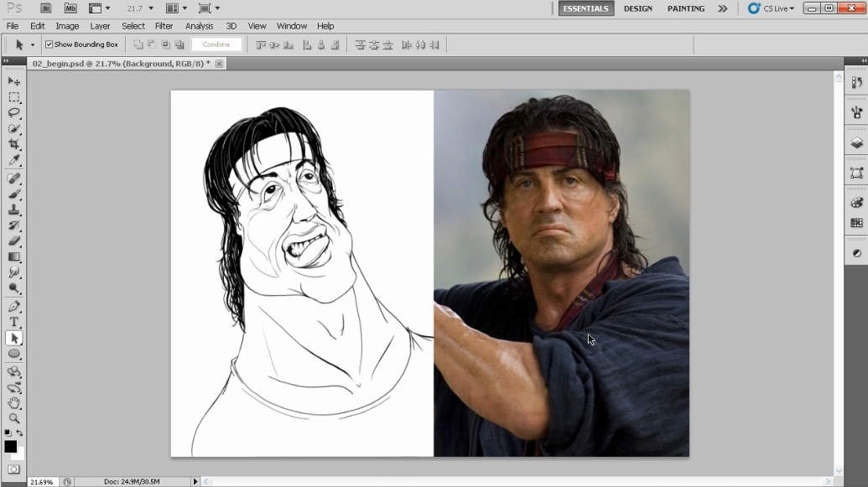Select the Horizontal Type tool
The width and height of the screenshot is (868, 487).
click(14, 322)
